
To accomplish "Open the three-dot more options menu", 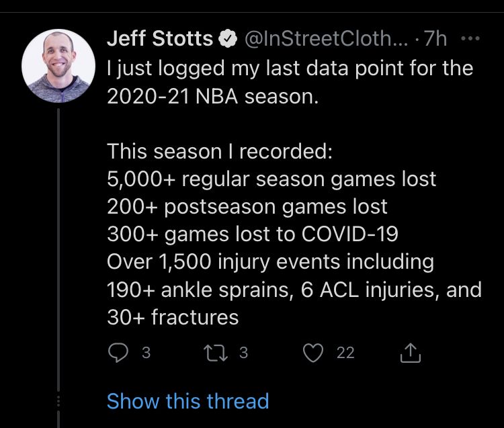I will tap(470, 38).
